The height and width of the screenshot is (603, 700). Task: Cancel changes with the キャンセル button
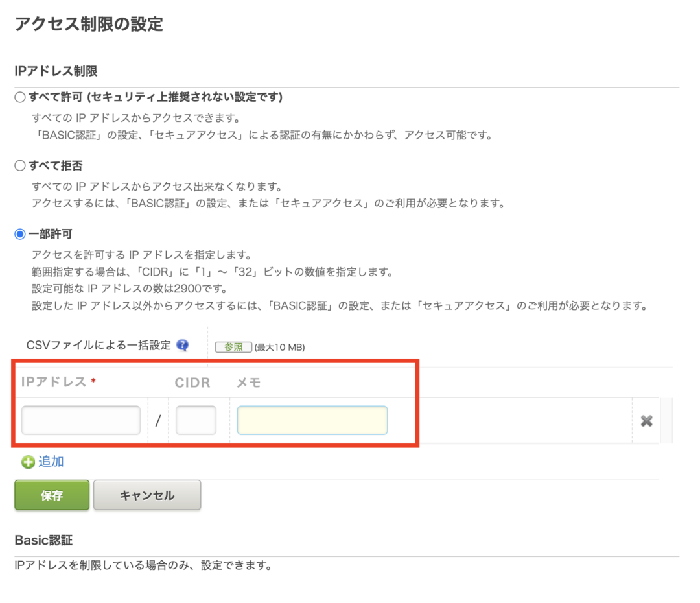(x=147, y=495)
